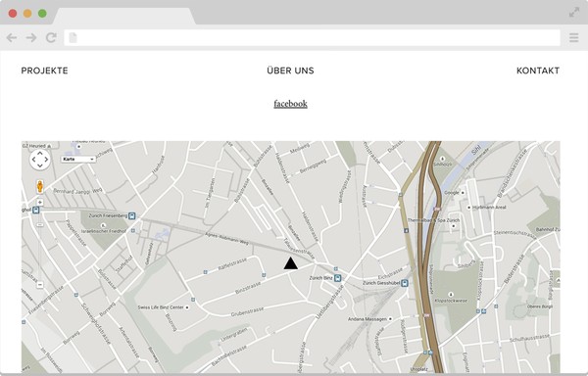Screen dimensions: 588x376
Task: Click the black triangle location marker
Action: (x=291, y=263)
